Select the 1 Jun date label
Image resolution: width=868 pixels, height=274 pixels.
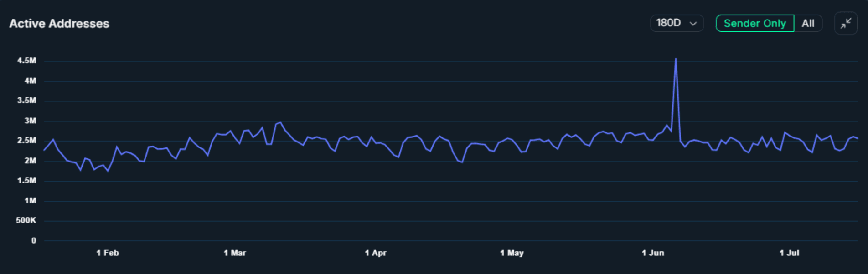coord(653,253)
